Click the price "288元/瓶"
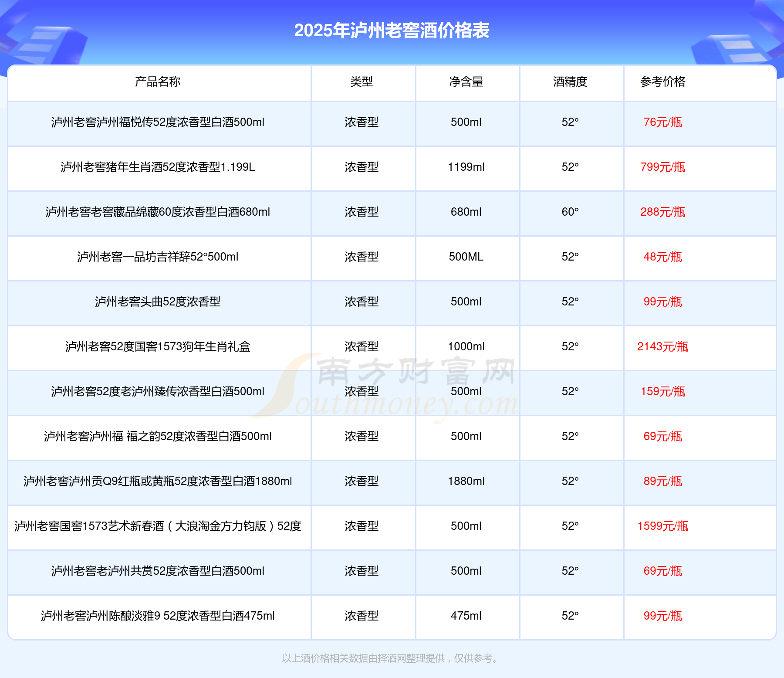The height and width of the screenshot is (678, 784). click(x=663, y=212)
